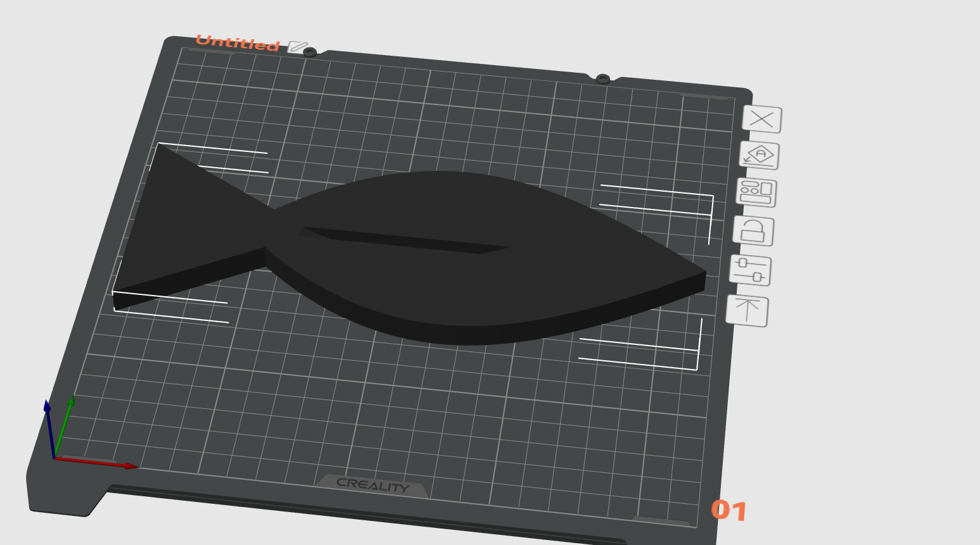Screen dimensions: 980x545
Task: Arrange objects on the plate
Action: click(756, 192)
